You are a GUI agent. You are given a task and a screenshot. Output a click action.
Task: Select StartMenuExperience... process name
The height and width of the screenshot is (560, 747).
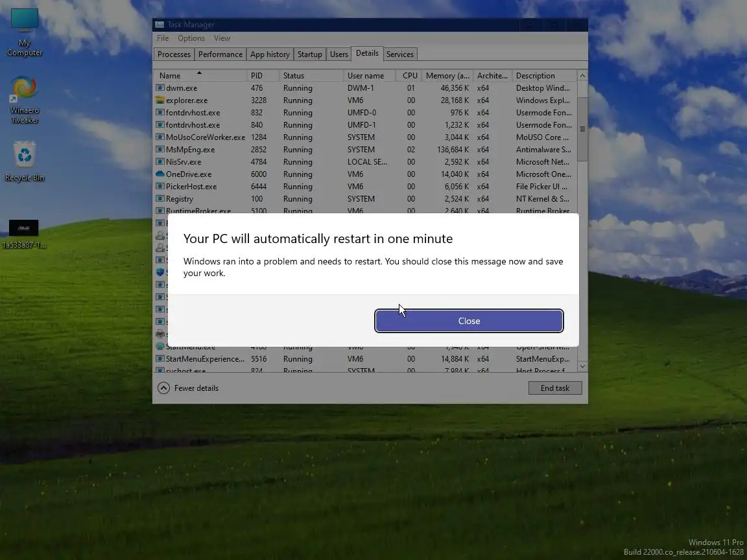point(205,359)
